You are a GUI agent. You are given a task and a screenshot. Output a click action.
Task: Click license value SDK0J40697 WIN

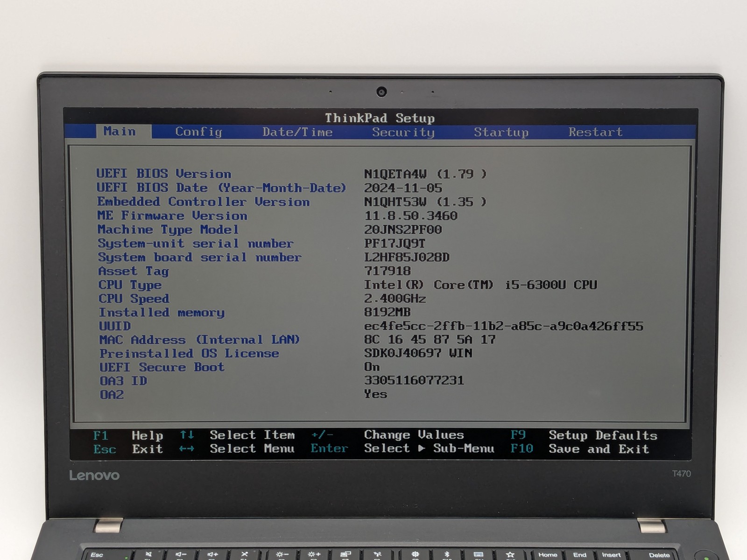[x=418, y=353]
